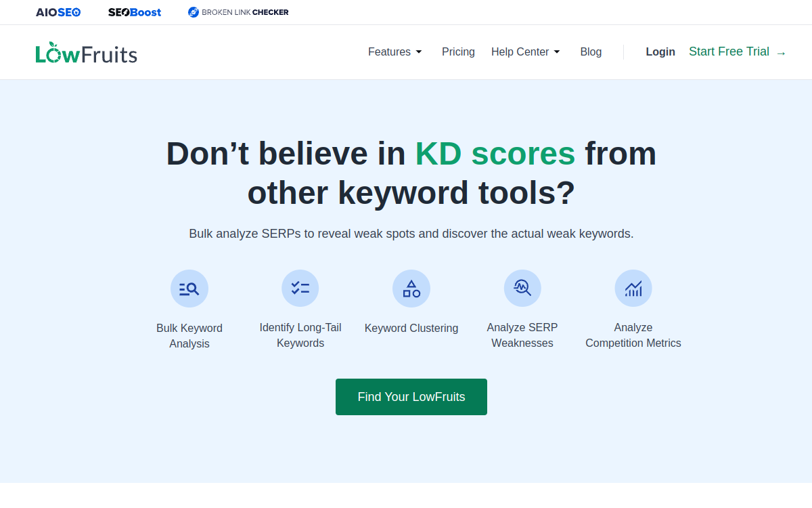Open the AIOSEO logo link

pos(58,12)
